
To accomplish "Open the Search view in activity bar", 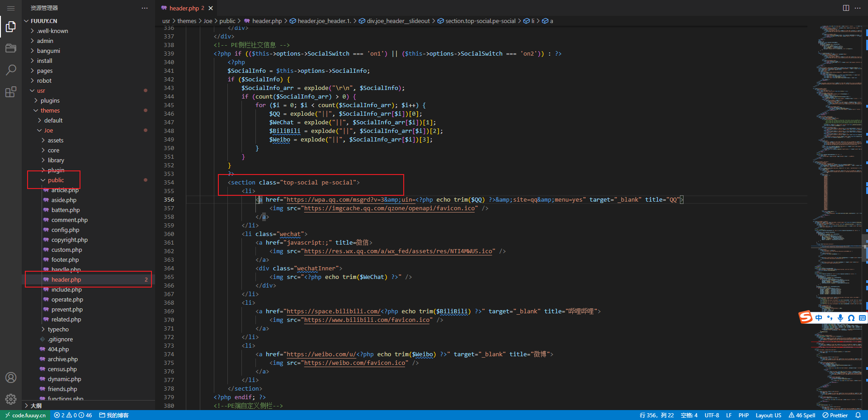I will tap(11, 70).
